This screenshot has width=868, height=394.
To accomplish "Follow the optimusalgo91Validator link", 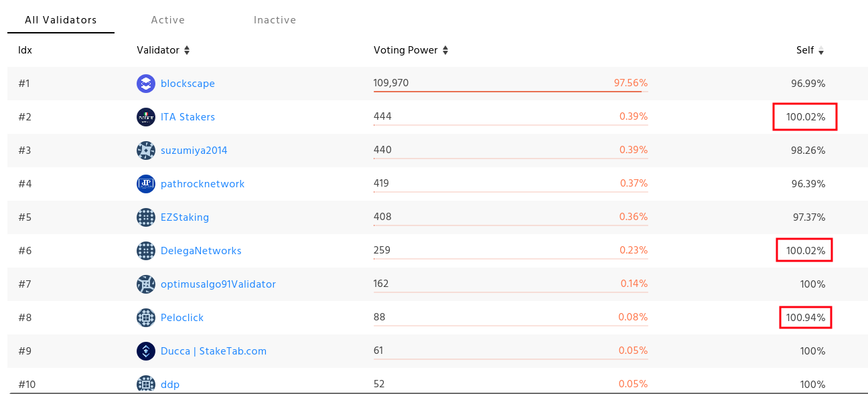I will pyautogui.click(x=218, y=284).
